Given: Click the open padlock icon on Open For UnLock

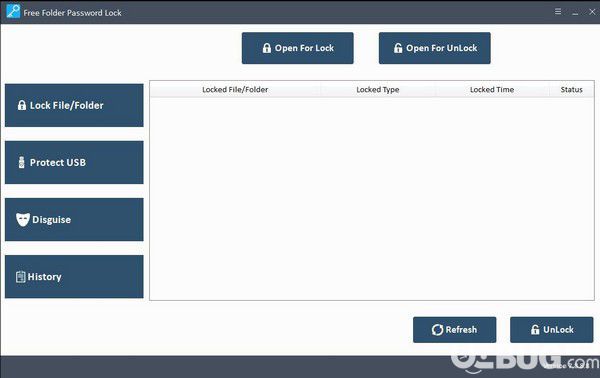Looking at the screenshot, I should pyautogui.click(x=398, y=48).
